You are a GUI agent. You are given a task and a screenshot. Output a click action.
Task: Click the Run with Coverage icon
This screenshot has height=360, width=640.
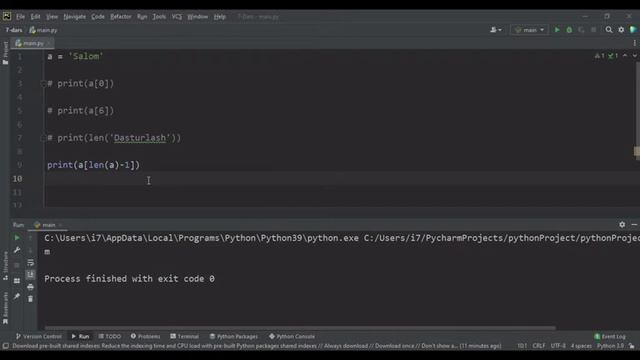click(x=581, y=30)
